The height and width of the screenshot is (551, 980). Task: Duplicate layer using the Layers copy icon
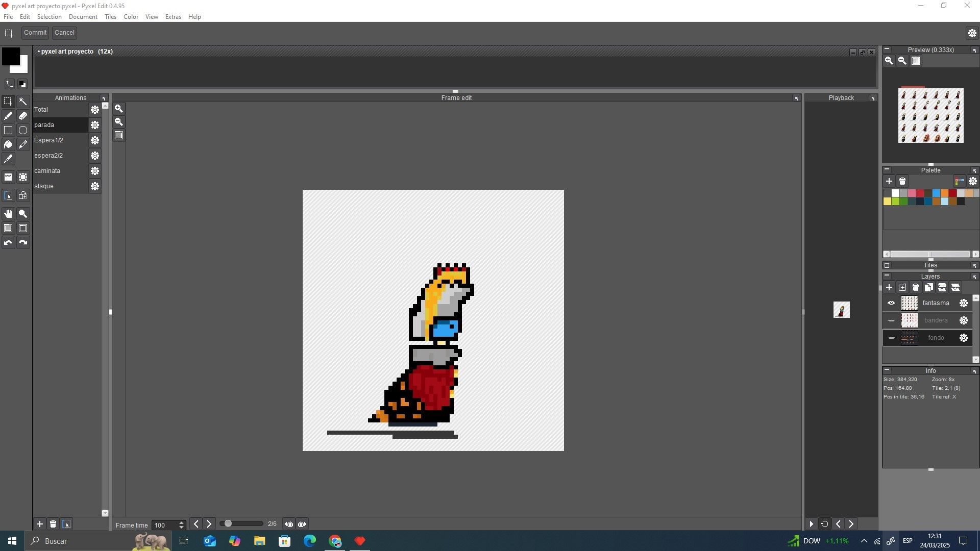929,288
